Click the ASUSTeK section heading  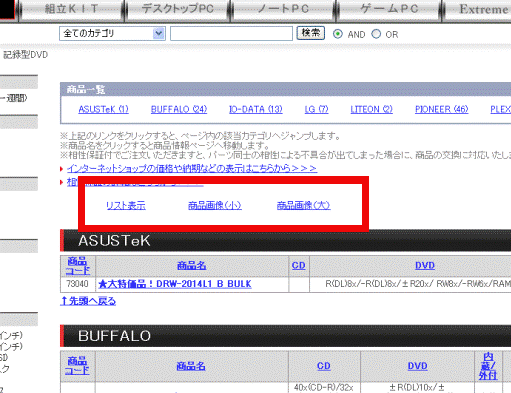(114, 241)
